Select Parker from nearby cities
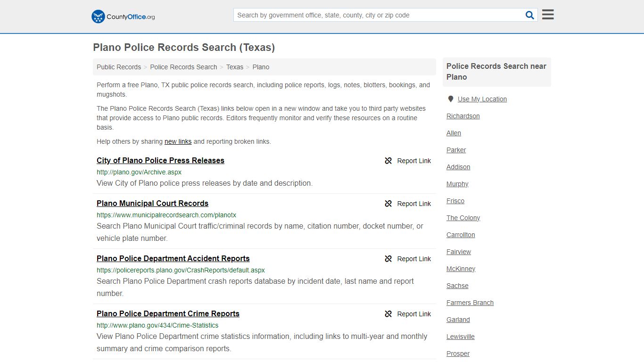644x362 pixels. pyautogui.click(x=456, y=150)
